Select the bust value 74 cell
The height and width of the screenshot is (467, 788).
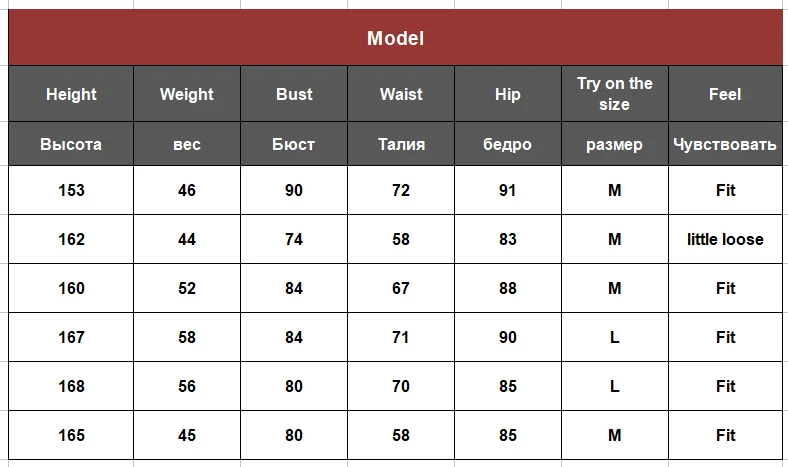coord(294,239)
